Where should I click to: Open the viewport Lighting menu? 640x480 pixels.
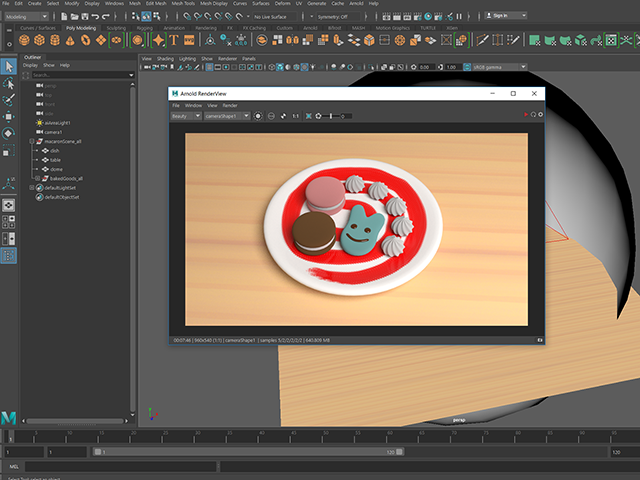click(187, 59)
